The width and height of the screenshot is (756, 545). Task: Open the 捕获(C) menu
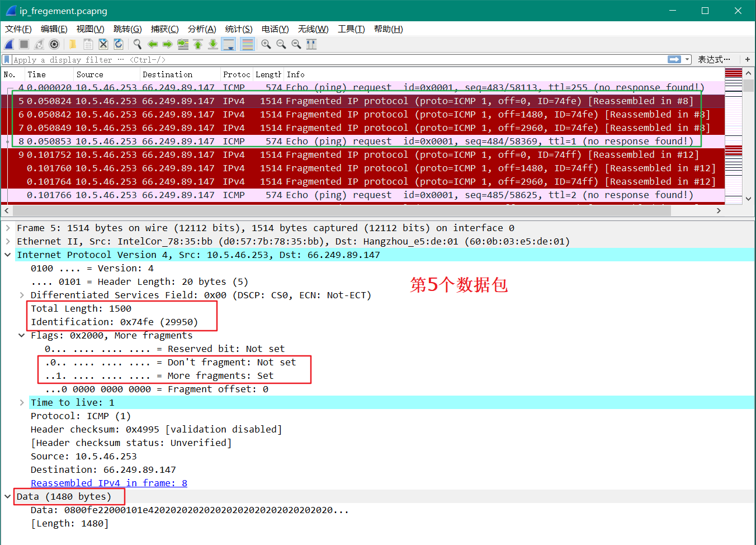coord(165,29)
